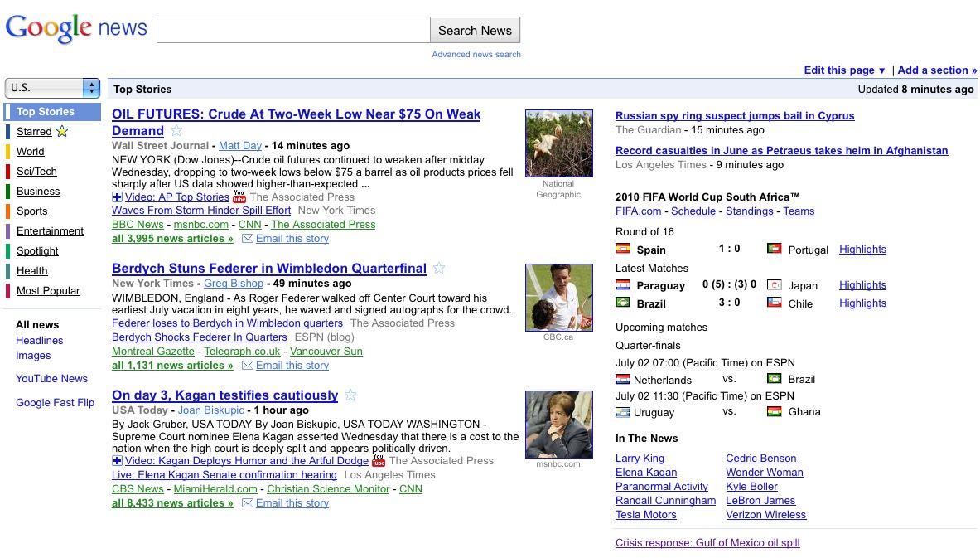View Highlights for Spain vs Portugal

(x=862, y=249)
